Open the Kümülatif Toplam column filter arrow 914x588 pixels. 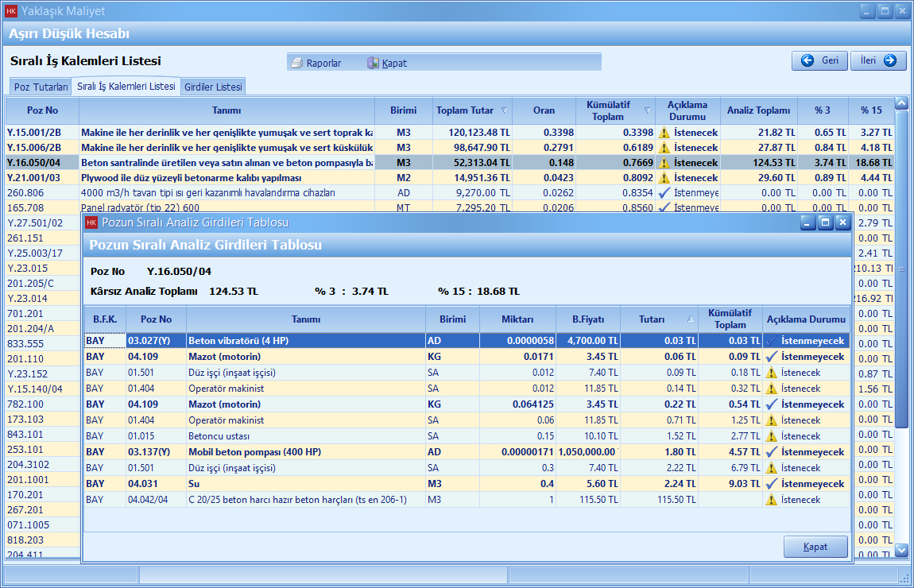click(647, 110)
